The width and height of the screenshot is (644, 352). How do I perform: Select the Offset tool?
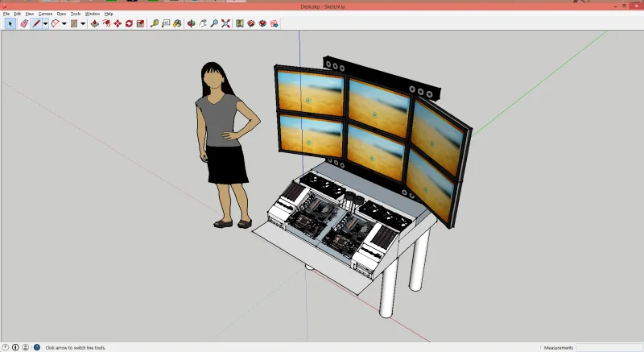click(x=106, y=24)
